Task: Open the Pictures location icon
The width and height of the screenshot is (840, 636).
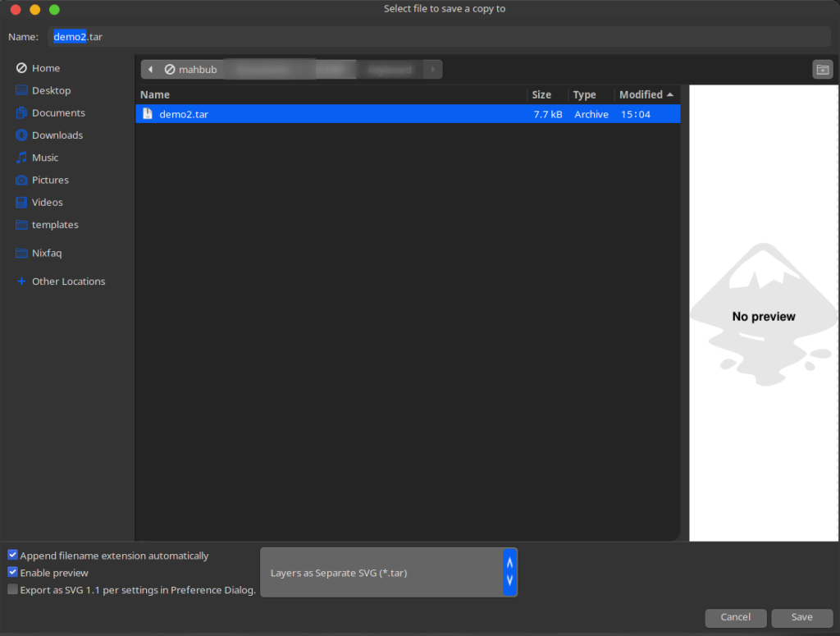Action: (21, 180)
